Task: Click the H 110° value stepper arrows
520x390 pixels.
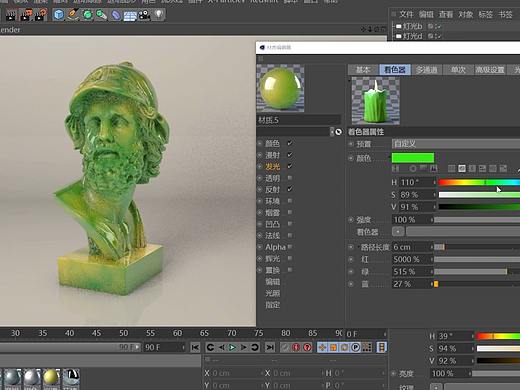Action: point(434,182)
